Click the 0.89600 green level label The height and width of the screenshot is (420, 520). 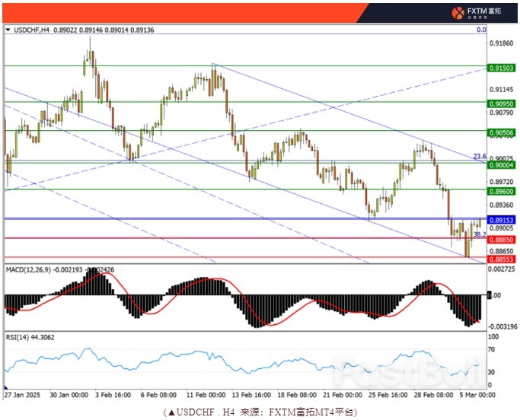(502, 192)
